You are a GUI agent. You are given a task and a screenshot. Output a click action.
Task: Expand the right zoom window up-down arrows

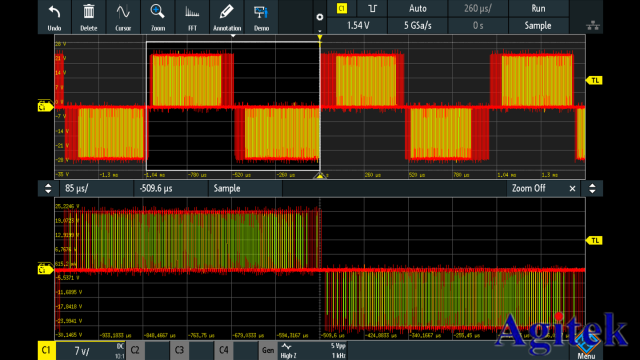pyautogui.click(x=592, y=189)
